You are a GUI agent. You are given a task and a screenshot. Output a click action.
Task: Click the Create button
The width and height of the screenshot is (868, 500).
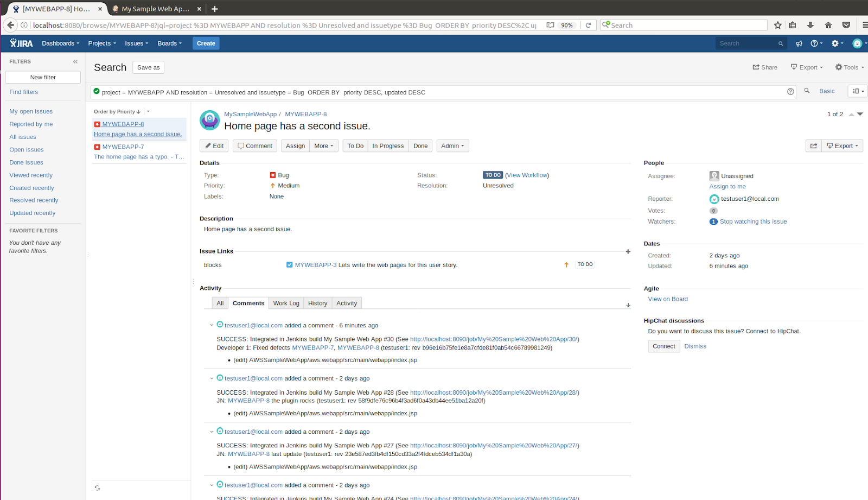click(206, 43)
